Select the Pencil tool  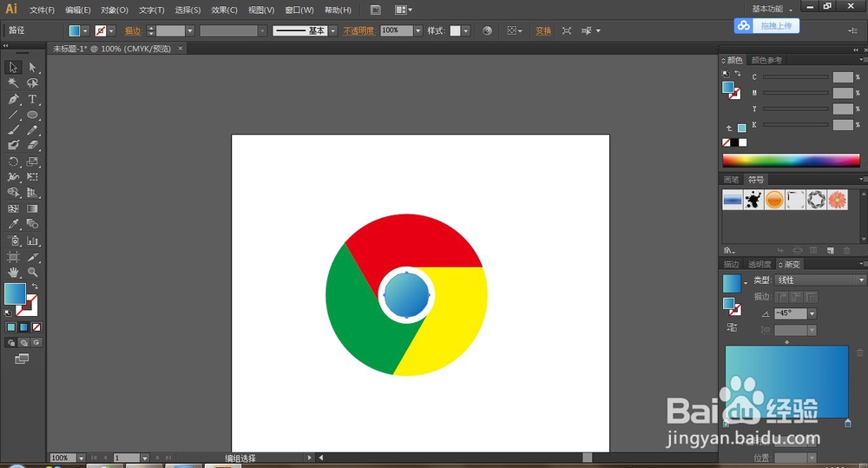tap(33, 129)
